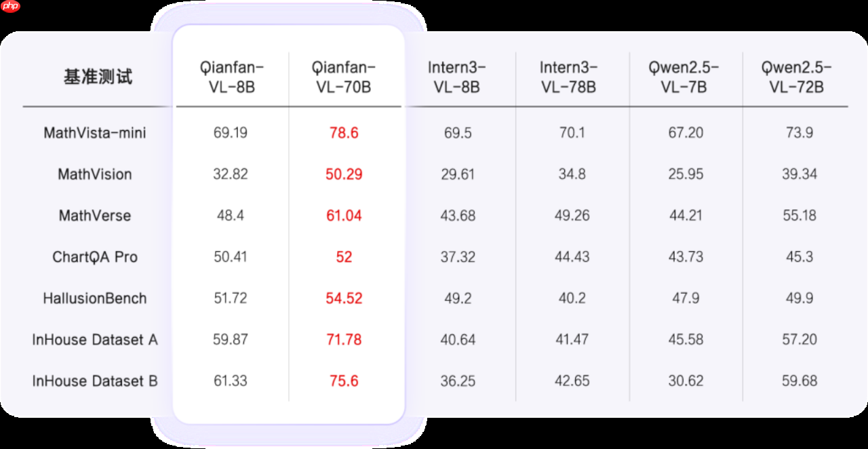Select the Qianfan-VL-70B column header
Viewport: 868px width, 449px height.
(344, 77)
